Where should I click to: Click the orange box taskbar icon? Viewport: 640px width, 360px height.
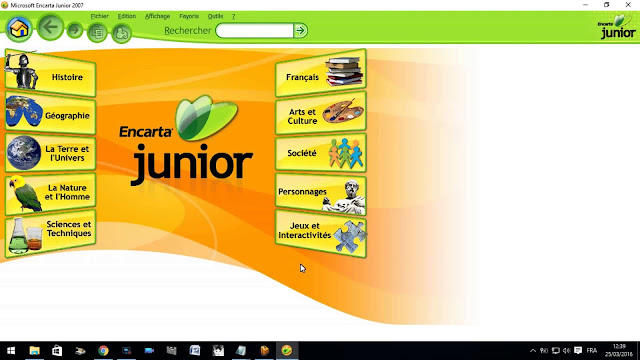click(264, 351)
